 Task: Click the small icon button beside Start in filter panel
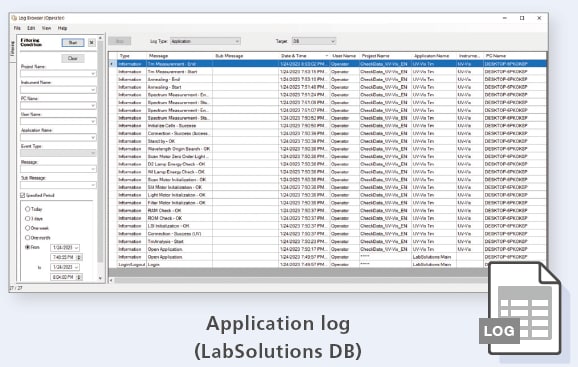91,42
